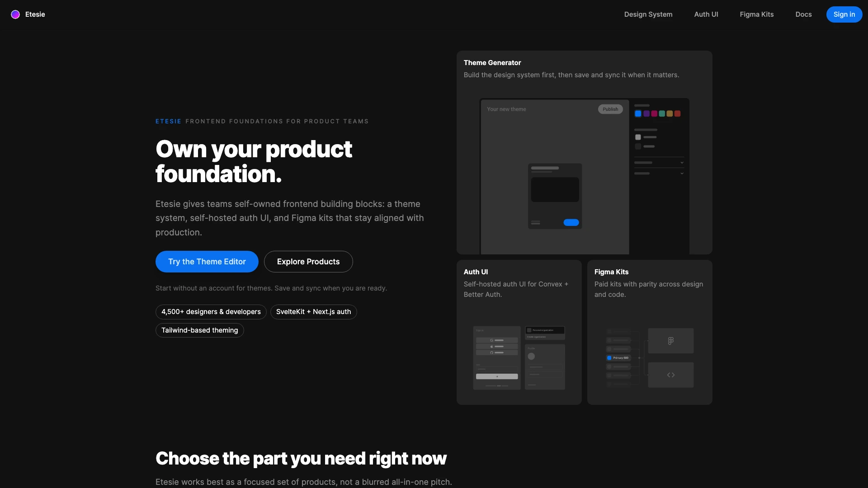The width and height of the screenshot is (868, 488).
Task: Click the Sign in button
Action: pos(844,14)
